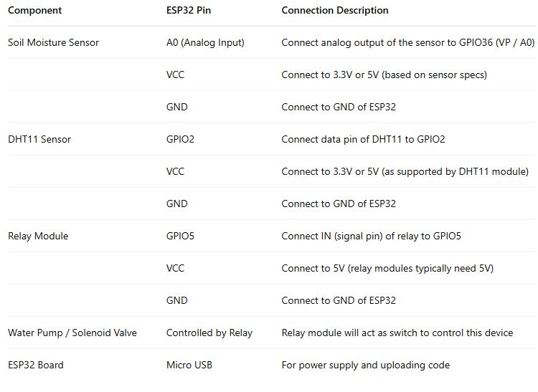This screenshot has width=538, height=392.
Task: Click the Connection Description column header
Action: click(335, 11)
